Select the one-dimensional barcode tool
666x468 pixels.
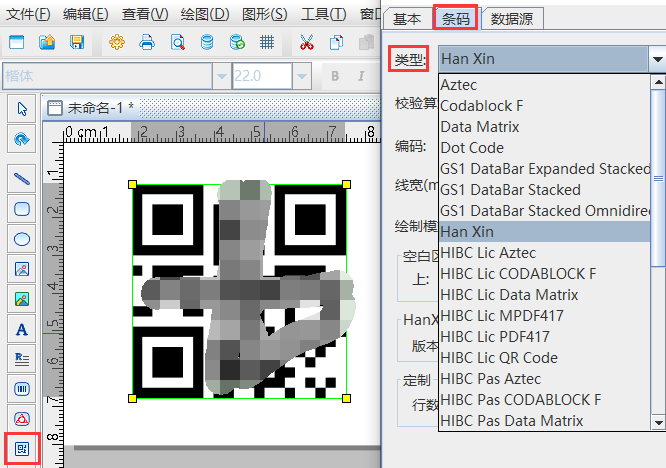click(22, 389)
